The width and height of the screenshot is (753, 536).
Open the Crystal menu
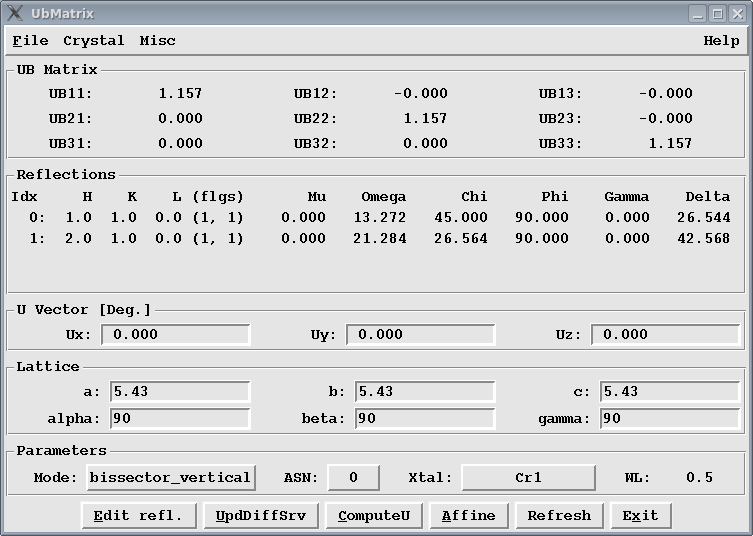click(94, 41)
